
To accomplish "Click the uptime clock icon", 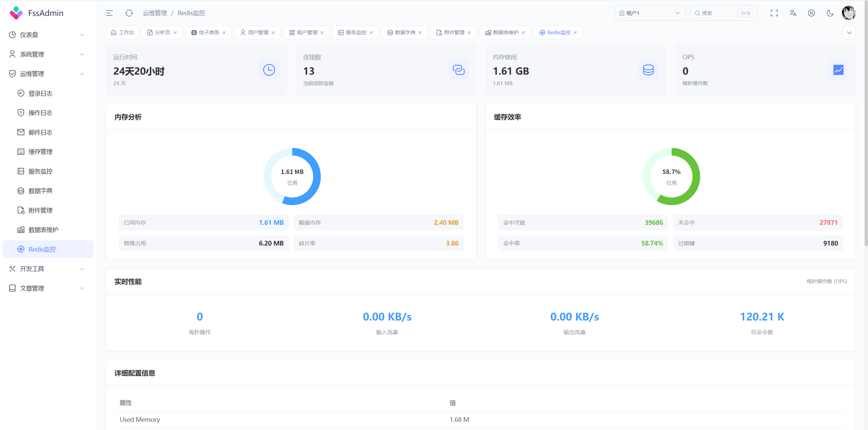I will (x=269, y=70).
